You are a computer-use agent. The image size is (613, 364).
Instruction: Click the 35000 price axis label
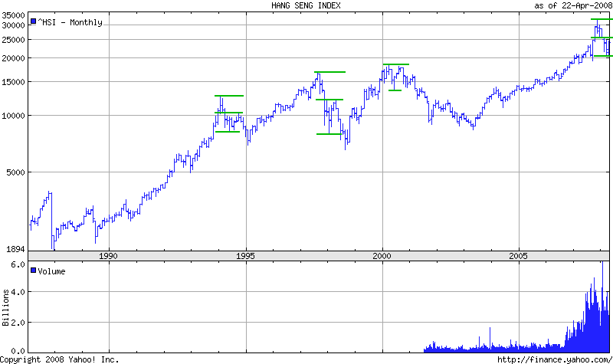pos(14,15)
